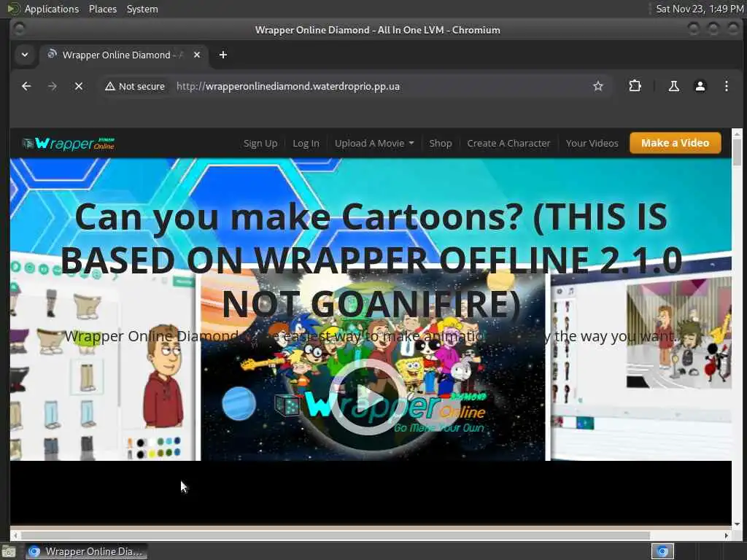Click the character in red hoodie thumbnail
Viewport: 747px width, 560px height.
[x=164, y=376]
